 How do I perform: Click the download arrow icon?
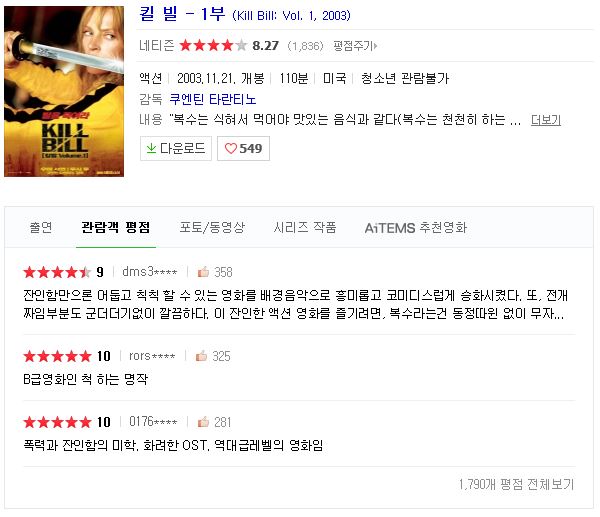(152, 148)
